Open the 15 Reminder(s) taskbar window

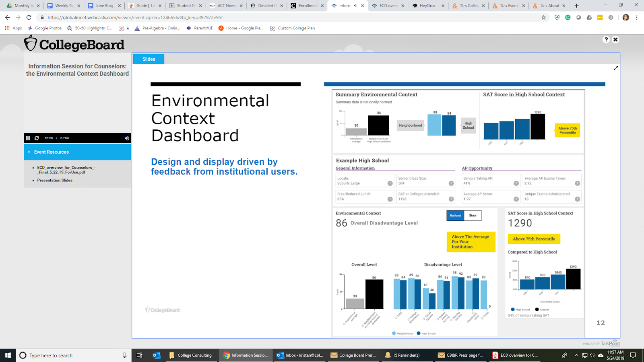(407, 355)
